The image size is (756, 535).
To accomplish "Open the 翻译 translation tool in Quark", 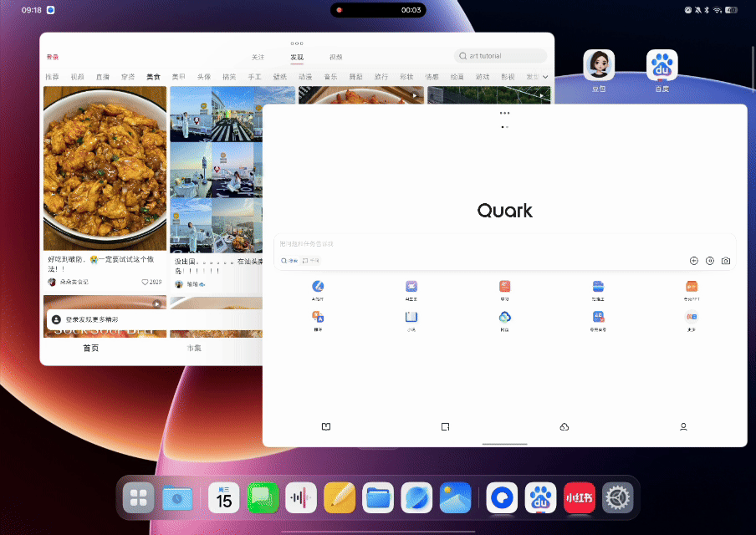I will pos(318,318).
